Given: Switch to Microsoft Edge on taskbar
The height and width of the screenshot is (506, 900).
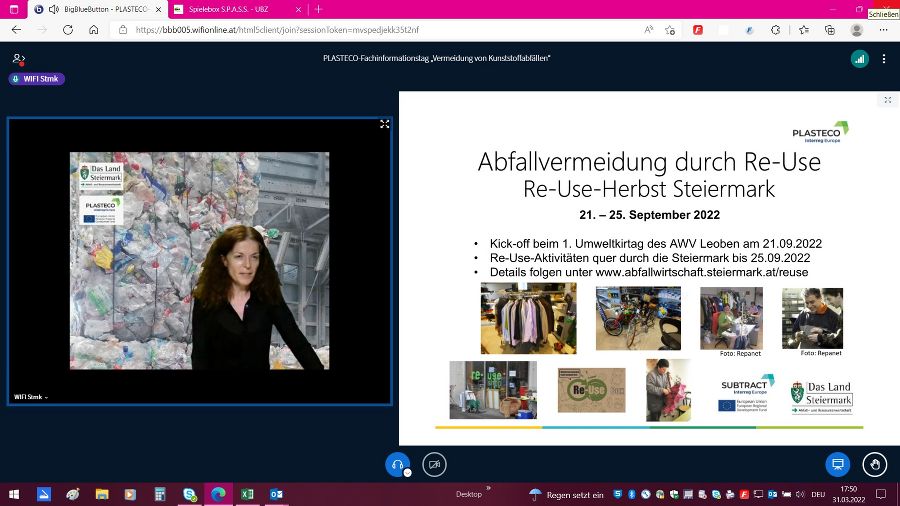Looking at the screenshot, I should (x=218, y=494).
